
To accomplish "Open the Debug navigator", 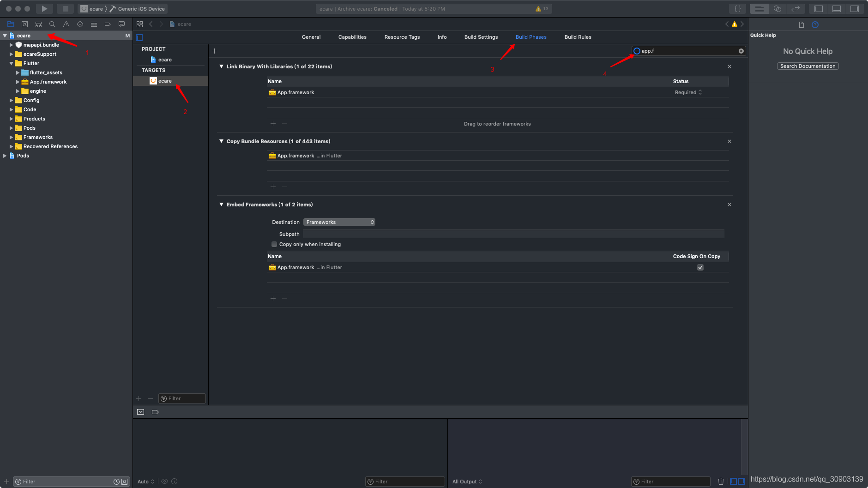I will click(x=94, y=24).
